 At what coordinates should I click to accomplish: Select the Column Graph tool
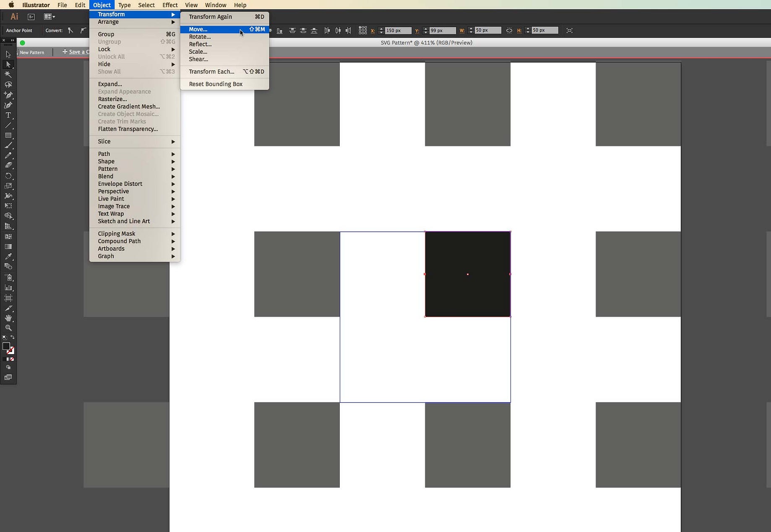click(8, 288)
